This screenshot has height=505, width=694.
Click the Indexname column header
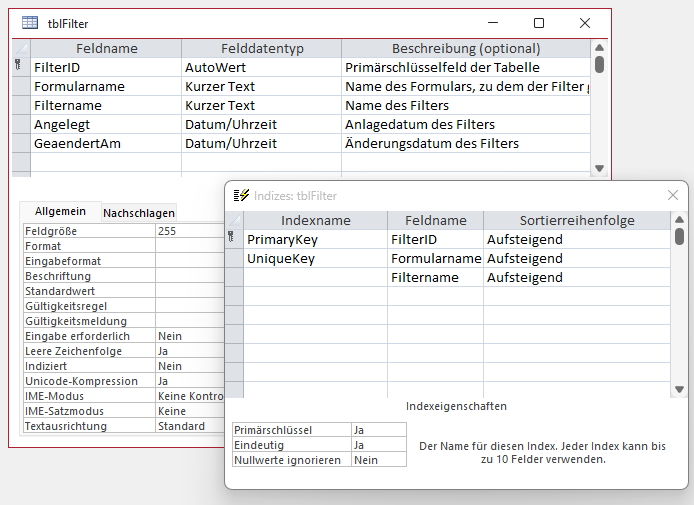point(316,220)
